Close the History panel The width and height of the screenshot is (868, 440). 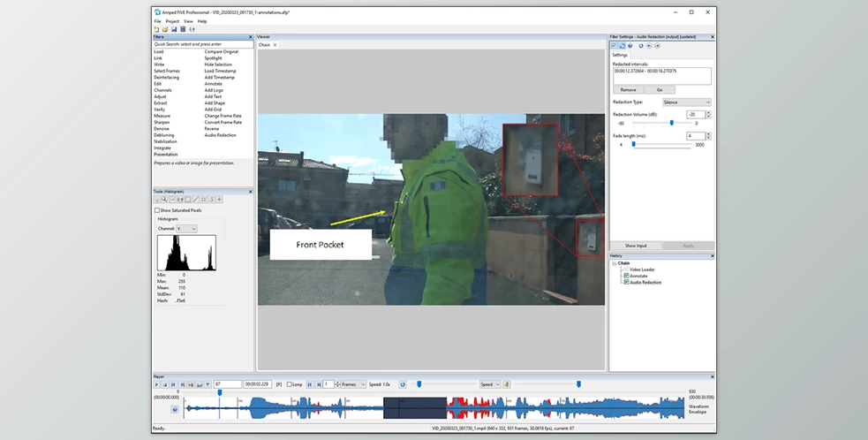[x=713, y=256]
